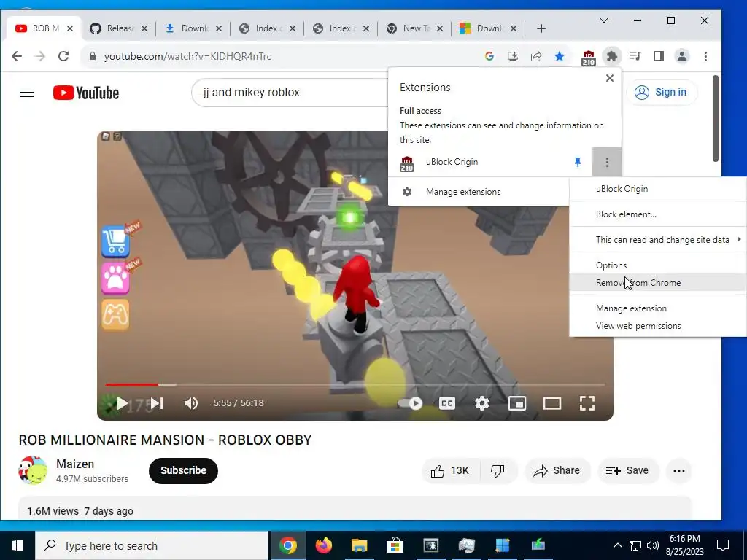Open a new browser tab
Screen dimensions: 747x560
point(541,28)
